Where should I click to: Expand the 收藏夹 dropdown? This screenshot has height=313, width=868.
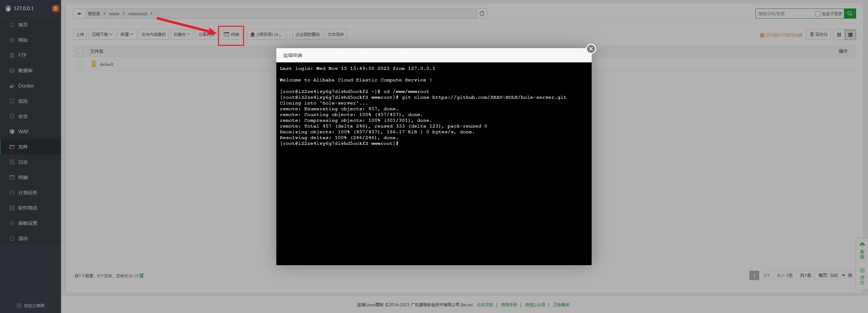pyautogui.click(x=182, y=34)
